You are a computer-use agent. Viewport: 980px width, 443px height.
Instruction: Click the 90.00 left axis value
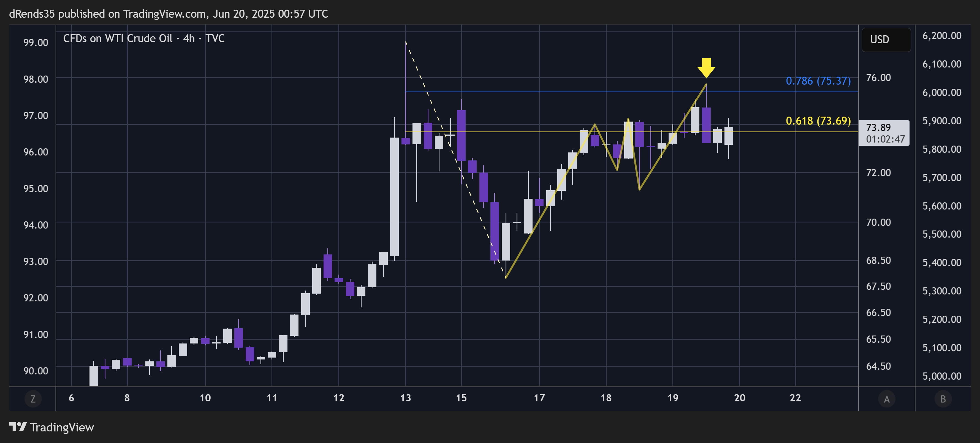pyautogui.click(x=36, y=371)
